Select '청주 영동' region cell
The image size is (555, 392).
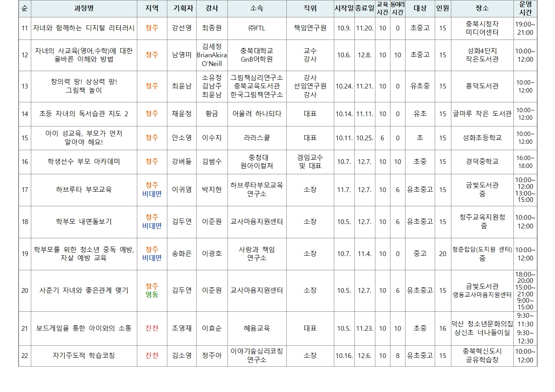click(x=152, y=290)
